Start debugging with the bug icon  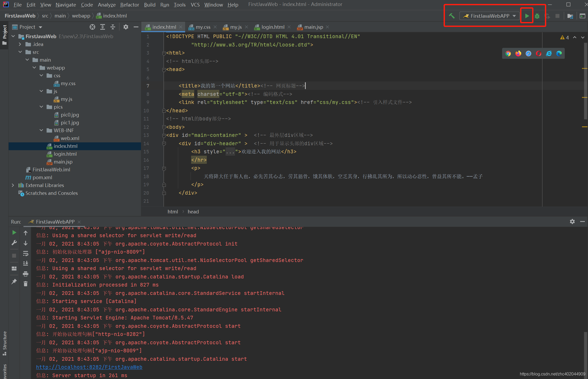(x=537, y=16)
